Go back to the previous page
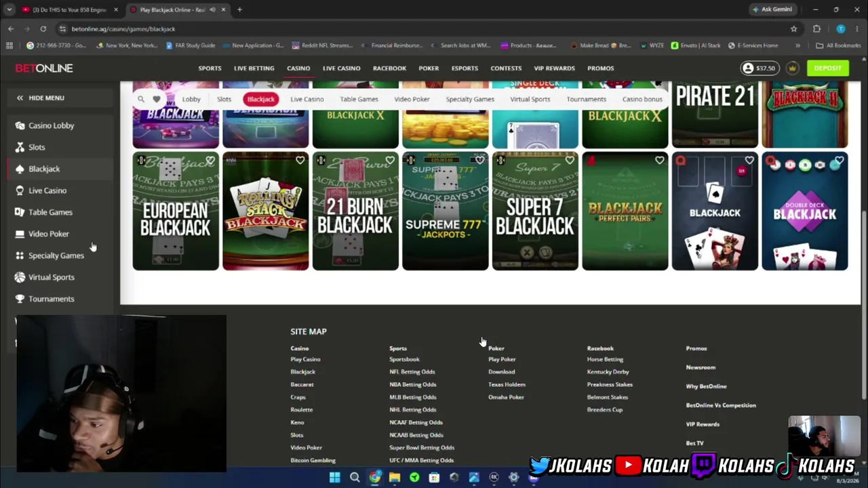This screenshot has height=488, width=868. (x=11, y=29)
